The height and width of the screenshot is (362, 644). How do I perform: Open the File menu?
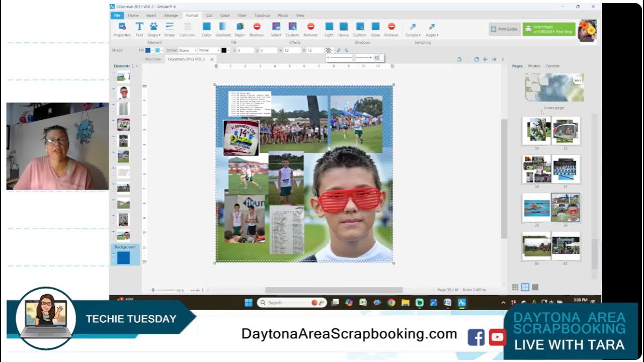tap(117, 16)
